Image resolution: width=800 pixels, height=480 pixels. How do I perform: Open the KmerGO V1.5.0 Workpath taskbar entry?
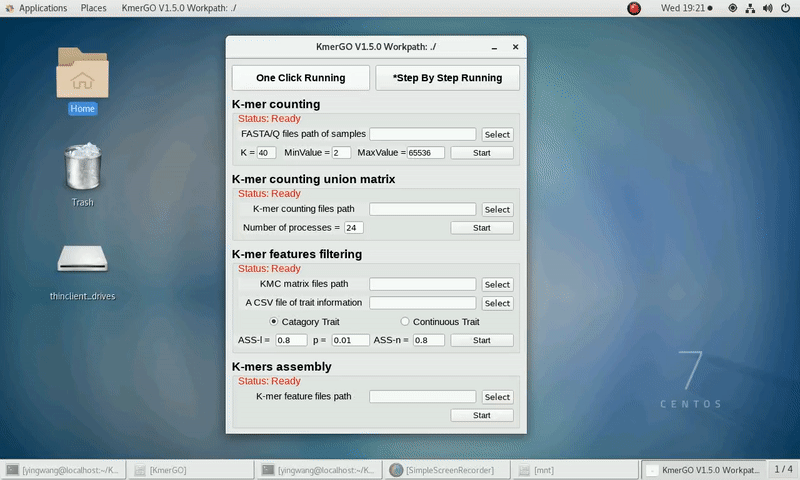click(x=703, y=470)
